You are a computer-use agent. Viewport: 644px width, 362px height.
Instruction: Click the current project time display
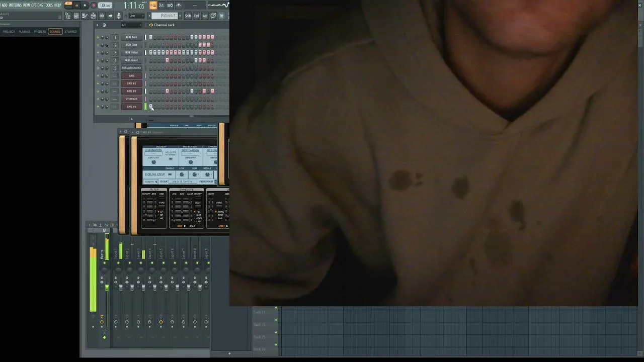(134, 6)
